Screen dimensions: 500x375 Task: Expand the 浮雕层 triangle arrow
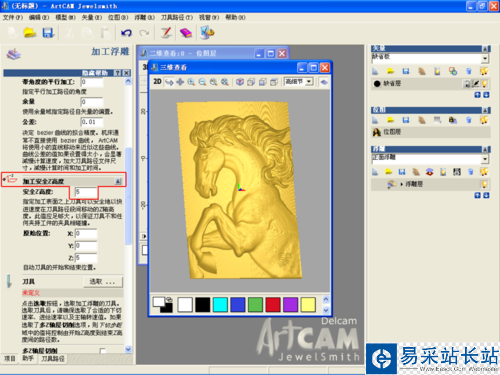[x=402, y=184]
